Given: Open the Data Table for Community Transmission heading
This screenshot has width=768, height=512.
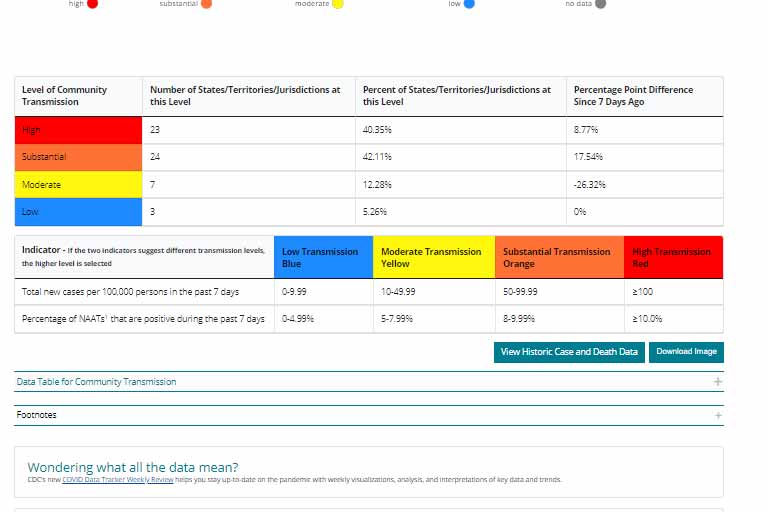Looking at the screenshot, I should (x=96, y=382).
